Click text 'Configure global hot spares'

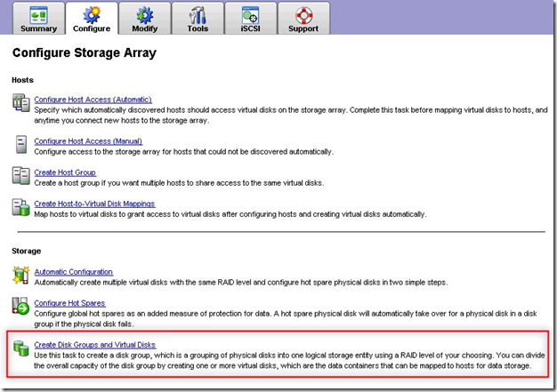tap(79, 314)
